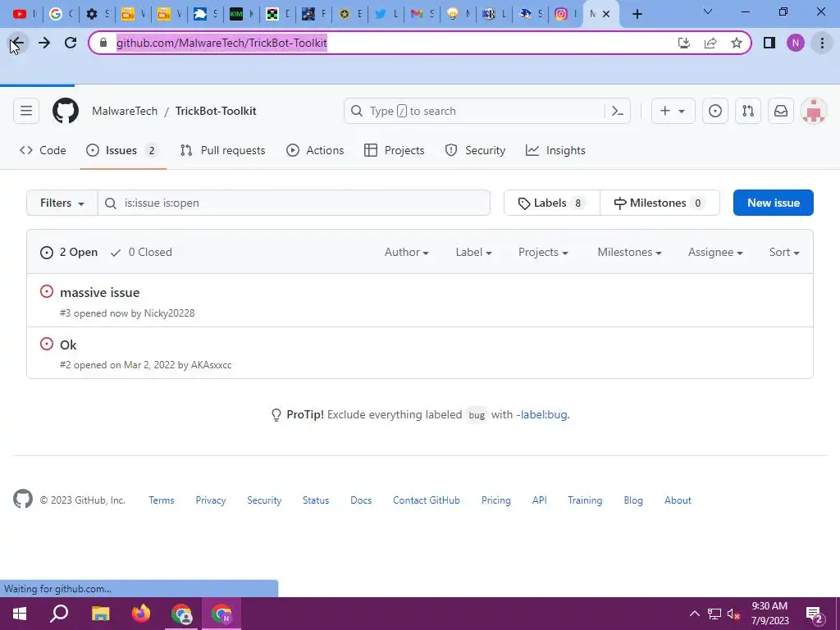The image size is (840, 630).
Task: Bookmark this page with the star
Action: click(x=737, y=43)
